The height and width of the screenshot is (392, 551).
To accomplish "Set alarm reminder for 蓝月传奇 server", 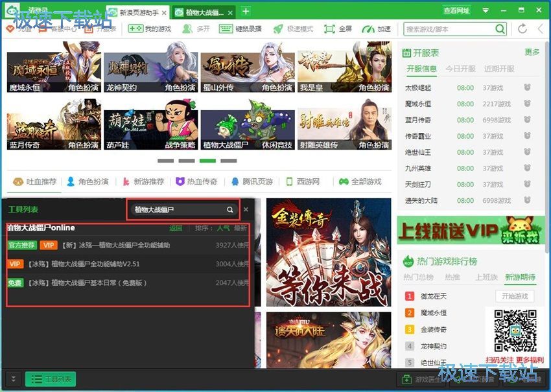I will click(527, 120).
